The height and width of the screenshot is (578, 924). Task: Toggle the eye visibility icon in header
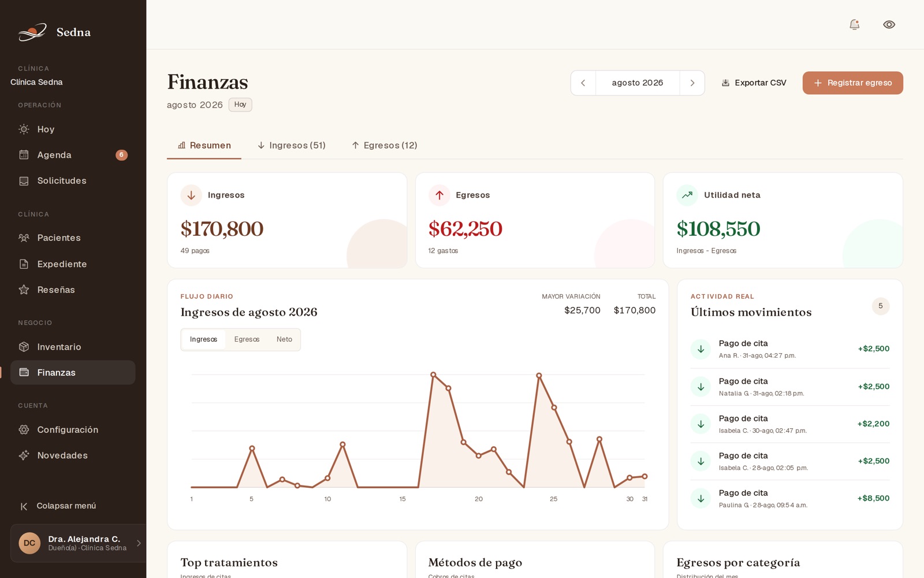click(889, 24)
